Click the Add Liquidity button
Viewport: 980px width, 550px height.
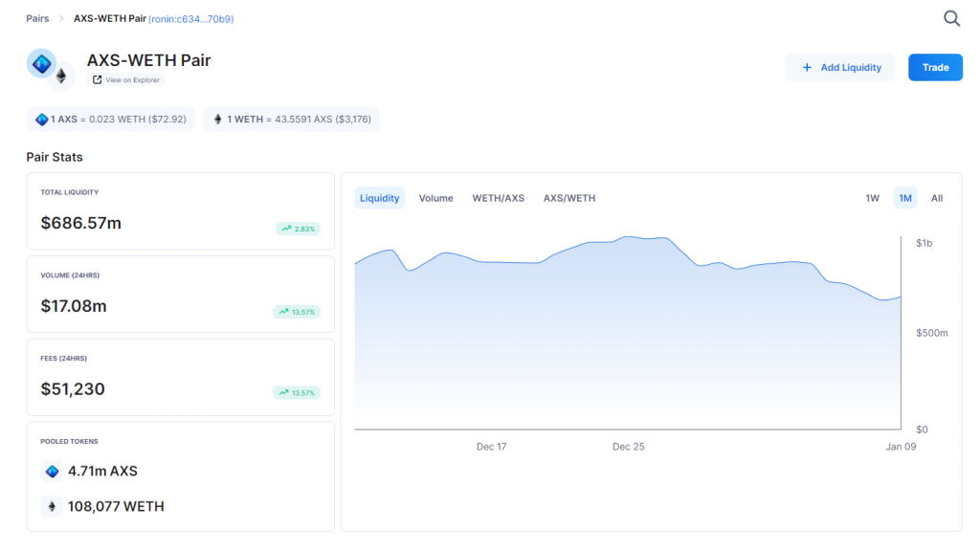click(840, 68)
